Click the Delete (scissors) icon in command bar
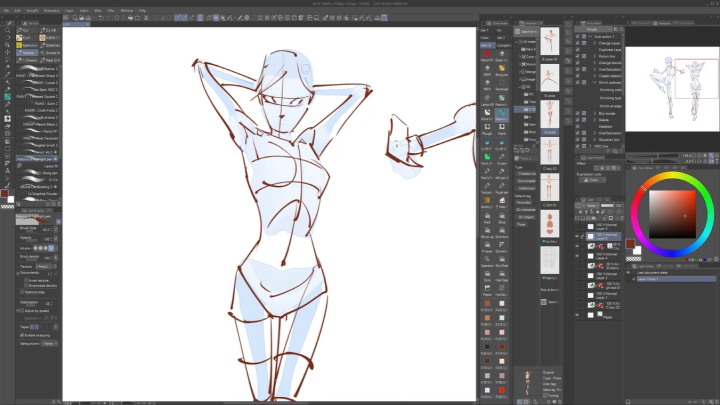The image size is (720, 405). [x=146, y=18]
